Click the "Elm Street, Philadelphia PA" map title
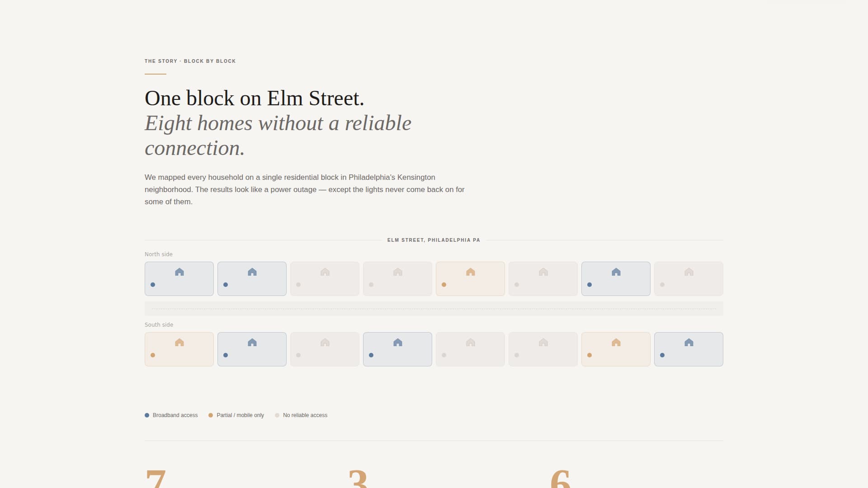The height and width of the screenshot is (488, 868). click(434, 240)
